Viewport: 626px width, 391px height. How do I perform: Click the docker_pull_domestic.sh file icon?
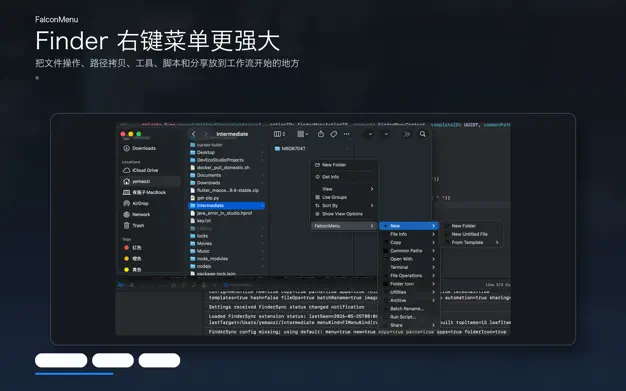tap(193, 168)
